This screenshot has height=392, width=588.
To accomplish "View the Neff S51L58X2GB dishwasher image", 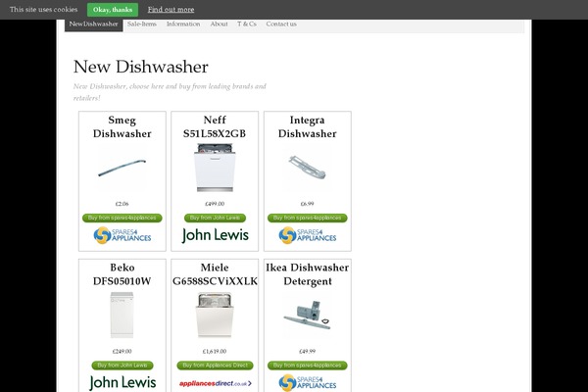I will pos(215,168).
